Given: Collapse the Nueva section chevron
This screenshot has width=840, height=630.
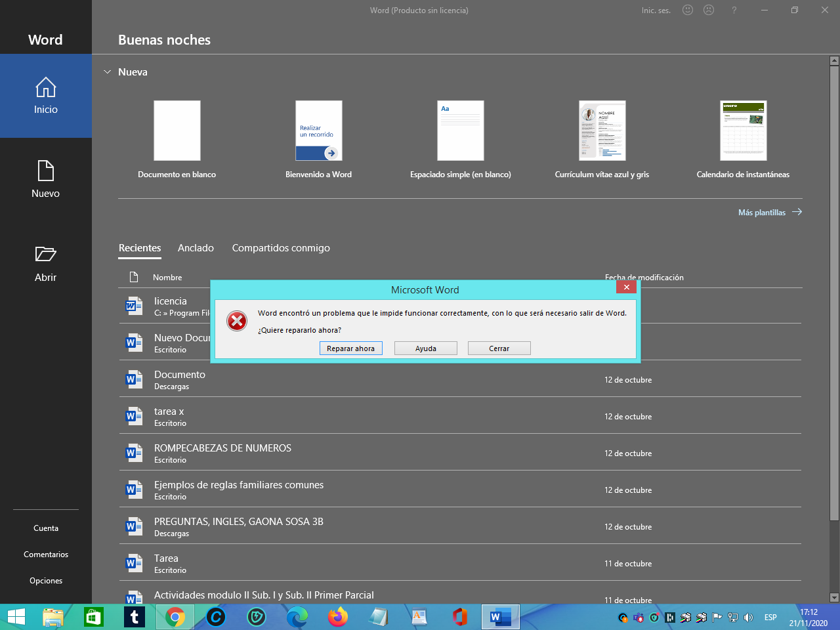Looking at the screenshot, I should pyautogui.click(x=108, y=72).
